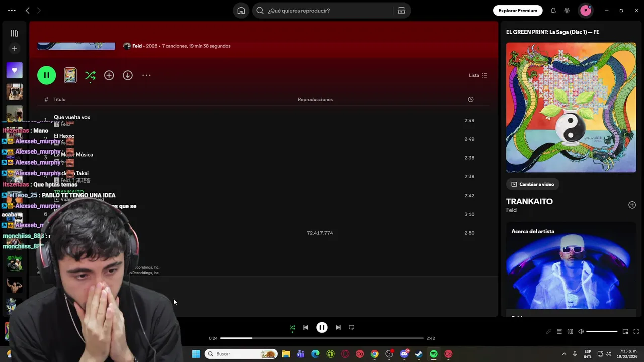Open the play queue icon
Viewport: 644px width, 362px height.
click(x=559, y=332)
